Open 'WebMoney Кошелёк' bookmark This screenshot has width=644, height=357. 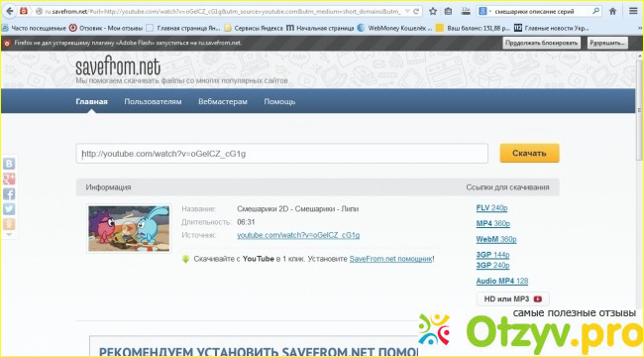[x=394, y=28]
